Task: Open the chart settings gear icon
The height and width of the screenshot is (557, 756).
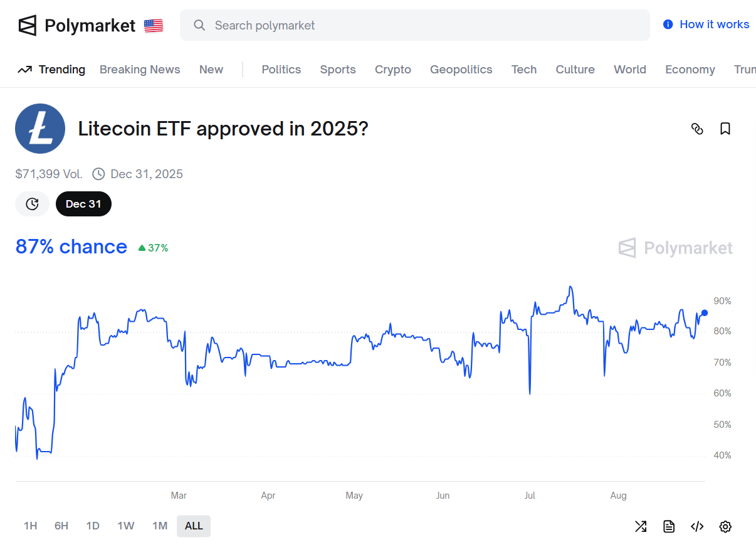Action: pyautogui.click(x=725, y=526)
